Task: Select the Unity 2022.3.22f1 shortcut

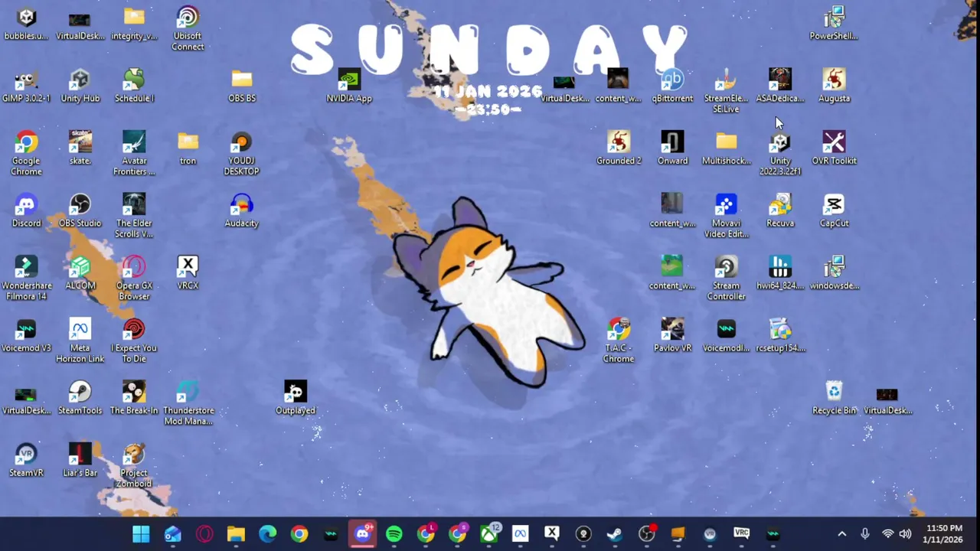Action: 780,153
